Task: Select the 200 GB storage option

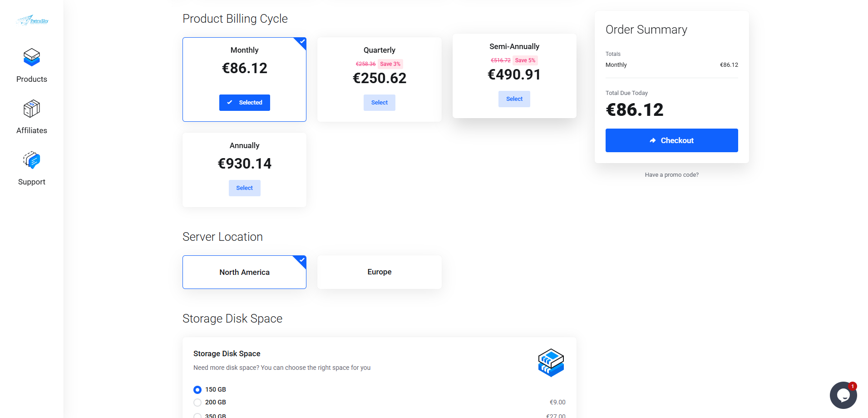Action: tap(197, 403)
